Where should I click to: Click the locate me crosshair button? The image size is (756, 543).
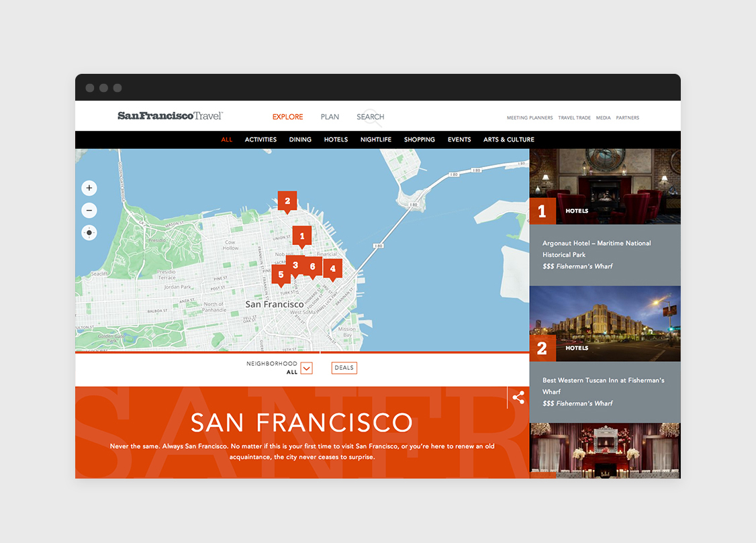tap(89, 233)
